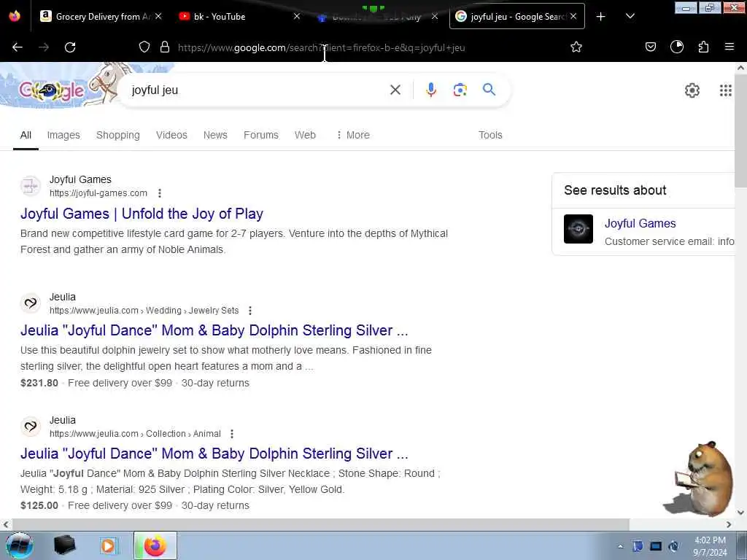This screenshot has width=747, height=560.
Task: Open more options for joyful-games.com result
Action: [160, 192]
